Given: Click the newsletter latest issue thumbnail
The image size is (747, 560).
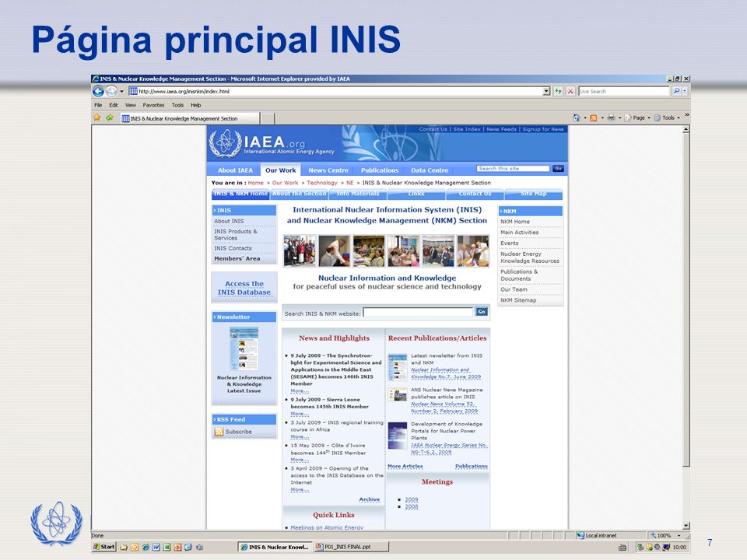Looking at the screenshot, I should tap(244, 348).
